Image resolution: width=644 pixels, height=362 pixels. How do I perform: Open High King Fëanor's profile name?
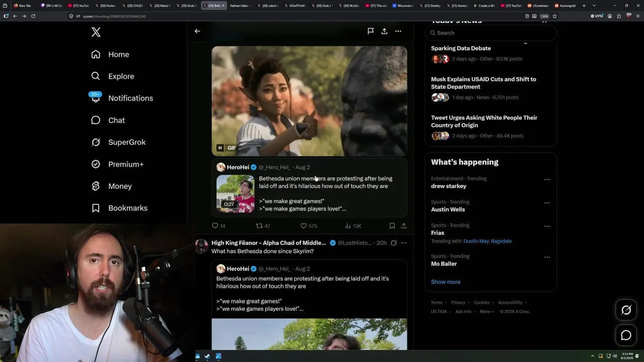[269, 243]
